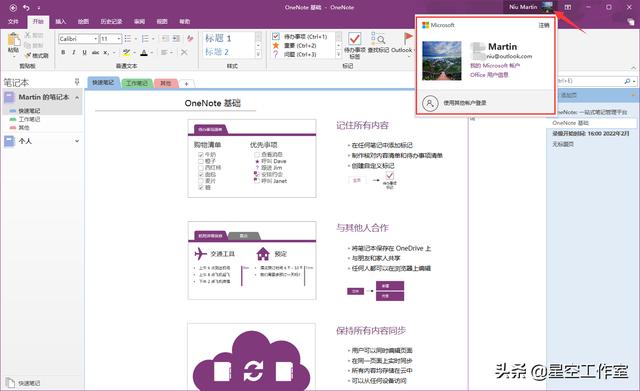Screen dimensions: 640x391
Task: Apply bullet list formatting
Action: 128,39
